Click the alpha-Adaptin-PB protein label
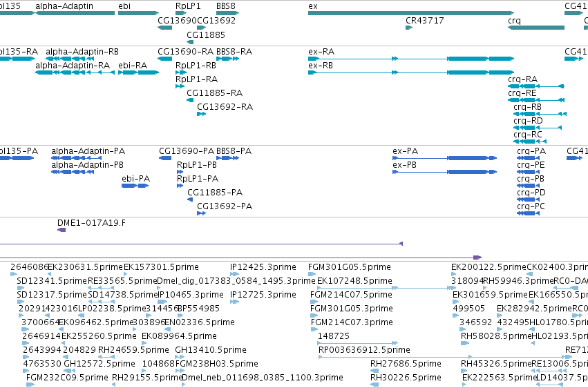The height and width of the screenshot is (388, 588). 87,165
